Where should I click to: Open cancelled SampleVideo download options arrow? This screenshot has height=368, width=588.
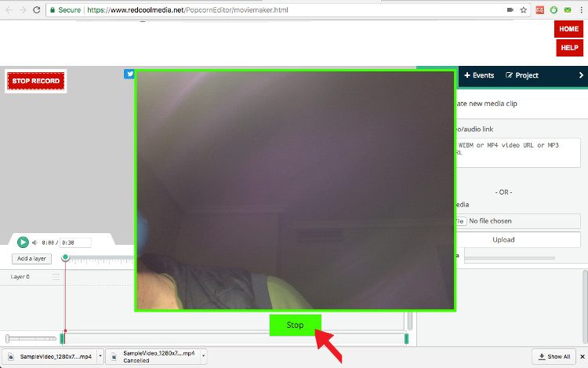point(203,356)
